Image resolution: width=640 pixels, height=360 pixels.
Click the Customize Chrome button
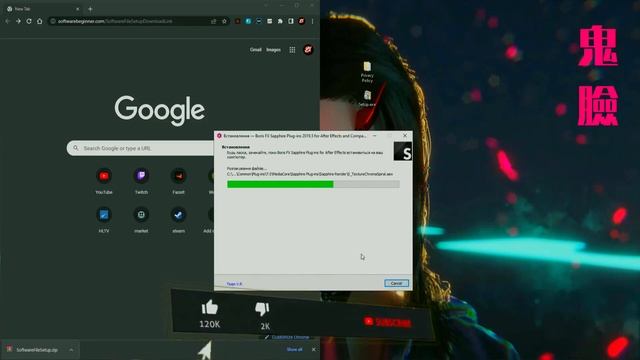click(287, 337)
